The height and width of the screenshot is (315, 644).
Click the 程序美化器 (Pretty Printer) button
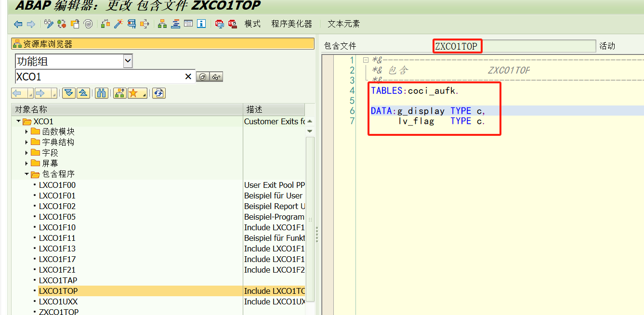pos(291,24)
